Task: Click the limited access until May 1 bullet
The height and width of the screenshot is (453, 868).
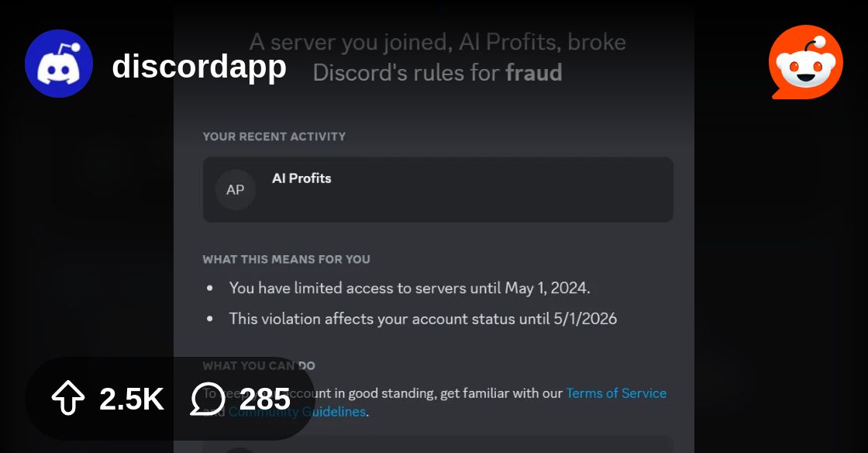Action: click(410, 288)
